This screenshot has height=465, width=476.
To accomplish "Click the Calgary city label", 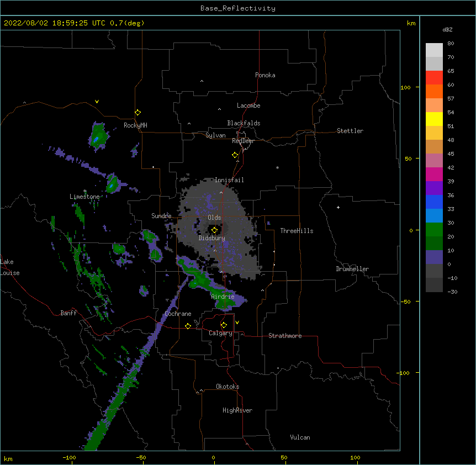I will pos(220,333).
